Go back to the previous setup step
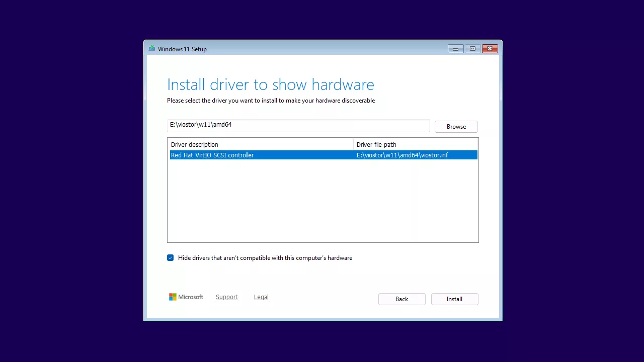Viewport: 644px width, 362px height. click(401, 299)
